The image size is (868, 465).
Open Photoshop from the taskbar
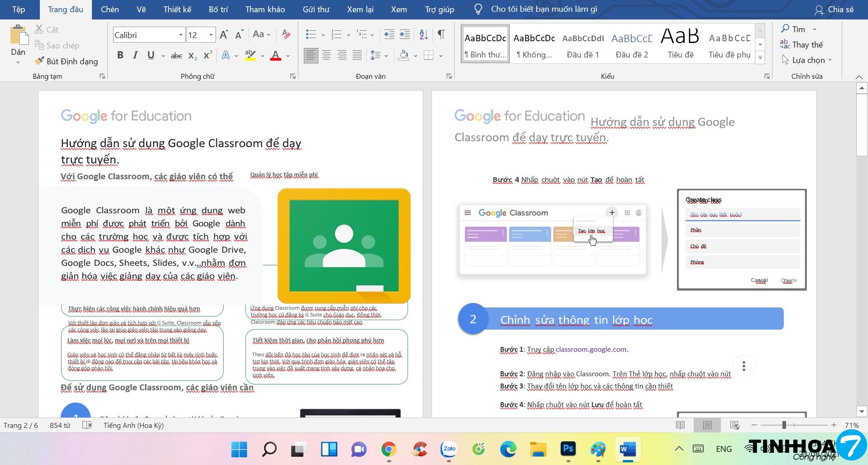(568, 449)
